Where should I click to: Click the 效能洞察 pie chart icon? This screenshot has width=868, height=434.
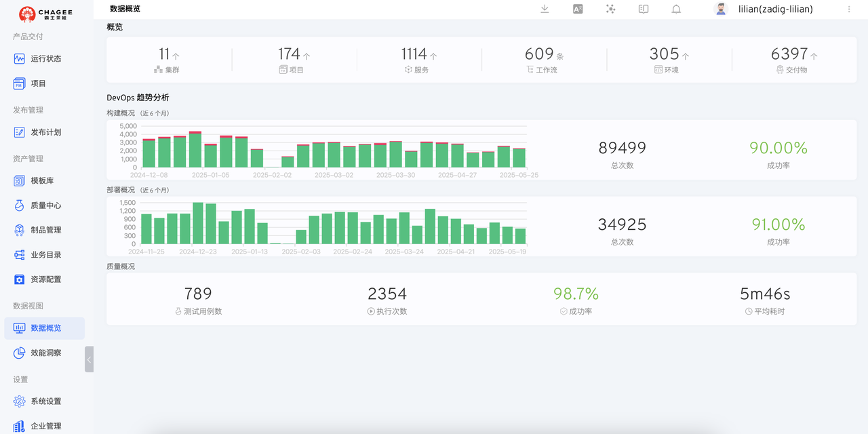pos(19,353)
